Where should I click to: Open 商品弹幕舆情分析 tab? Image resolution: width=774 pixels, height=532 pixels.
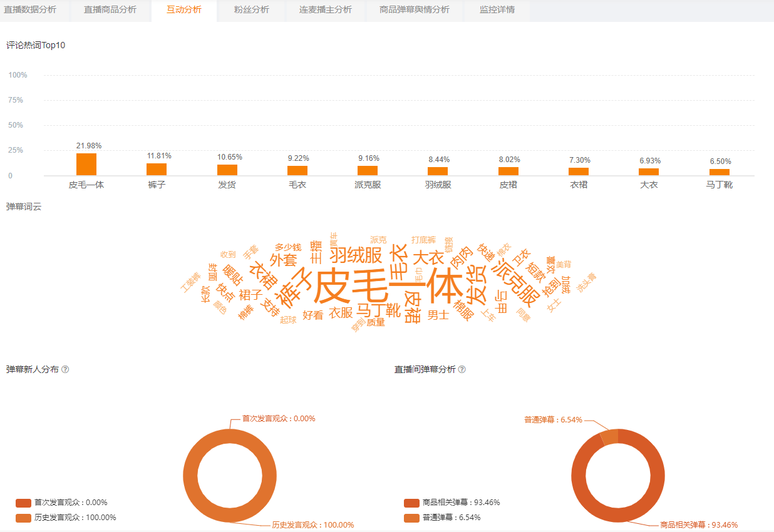coord(415,10)
